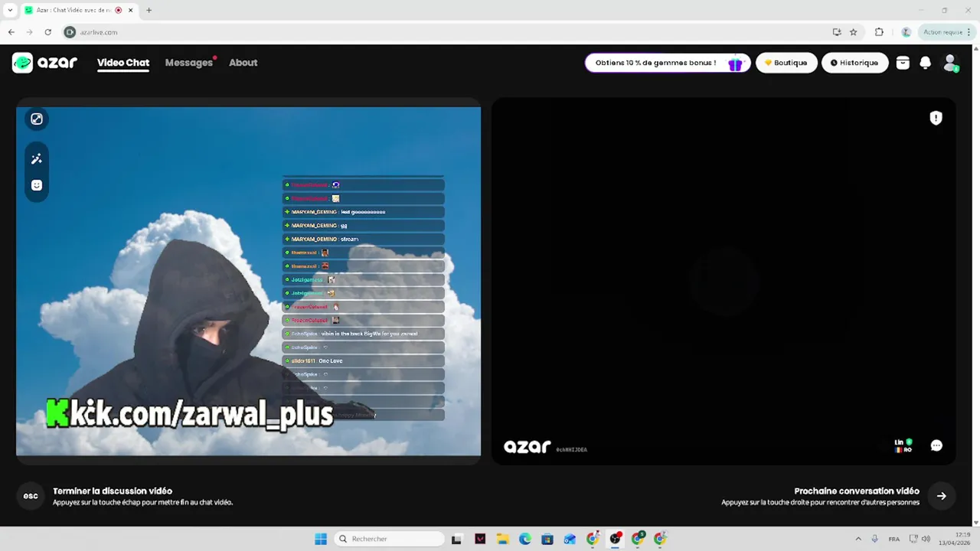
Task: Open the Chrome profile avatar
Action: (906, 32)
